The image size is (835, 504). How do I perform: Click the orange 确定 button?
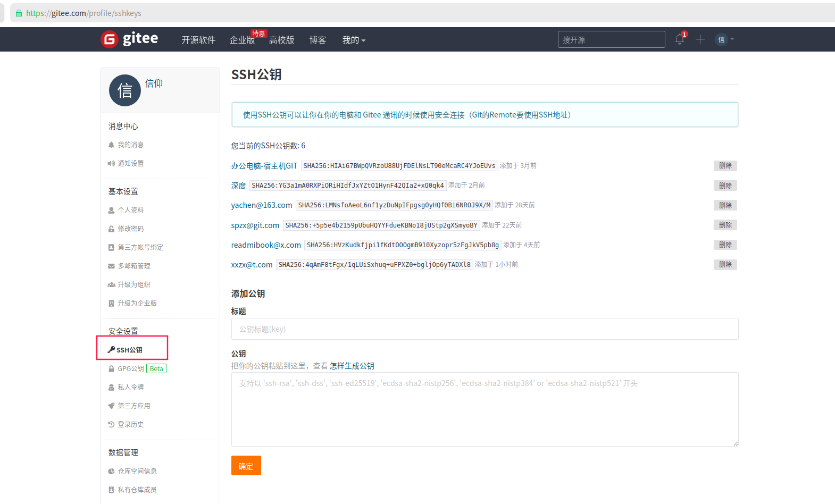point(246,466)
